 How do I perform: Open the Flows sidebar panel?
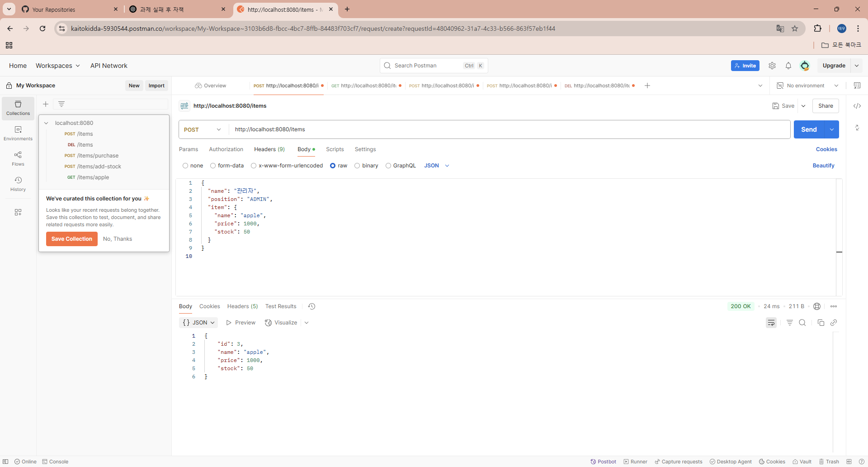(18, 159)
